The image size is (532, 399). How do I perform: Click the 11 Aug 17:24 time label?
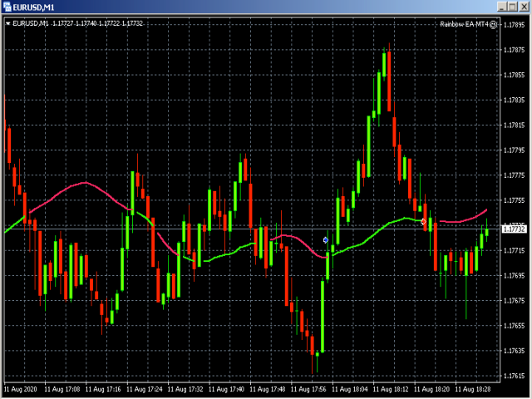point(144,389)
